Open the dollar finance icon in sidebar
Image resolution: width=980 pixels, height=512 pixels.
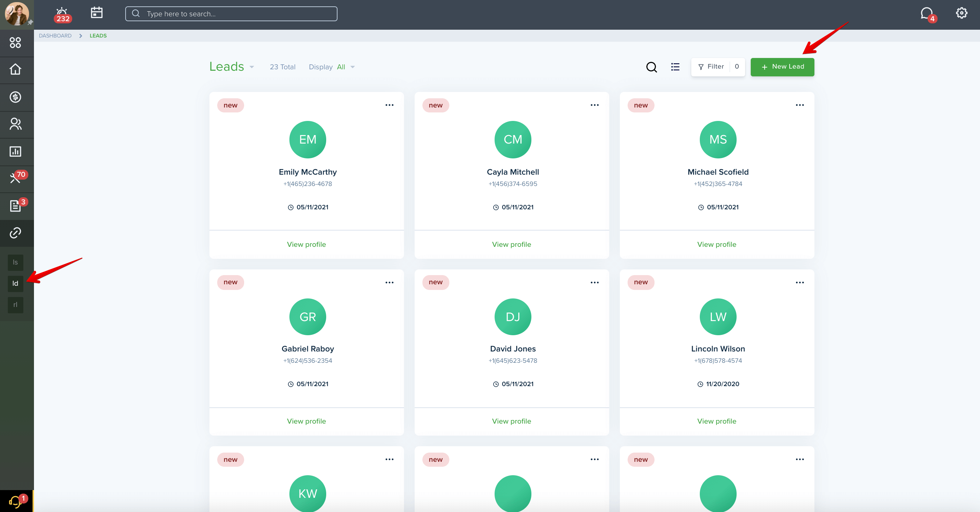[15, 97]
